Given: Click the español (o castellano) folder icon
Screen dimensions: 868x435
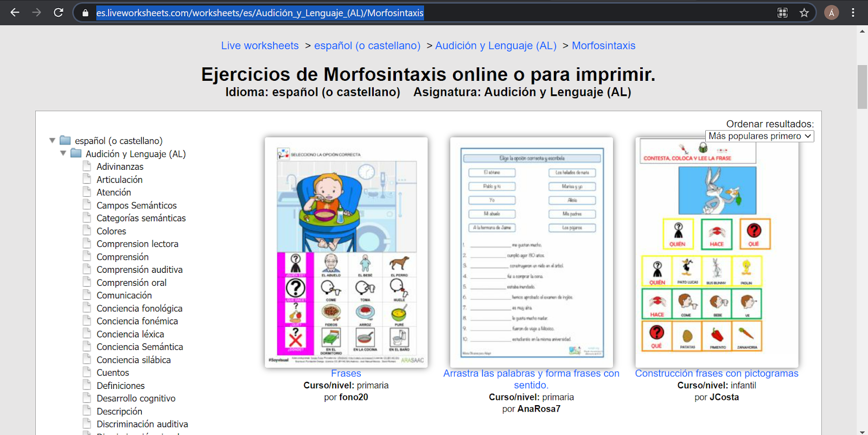Looking at the screenshot, I should (65, 140).
